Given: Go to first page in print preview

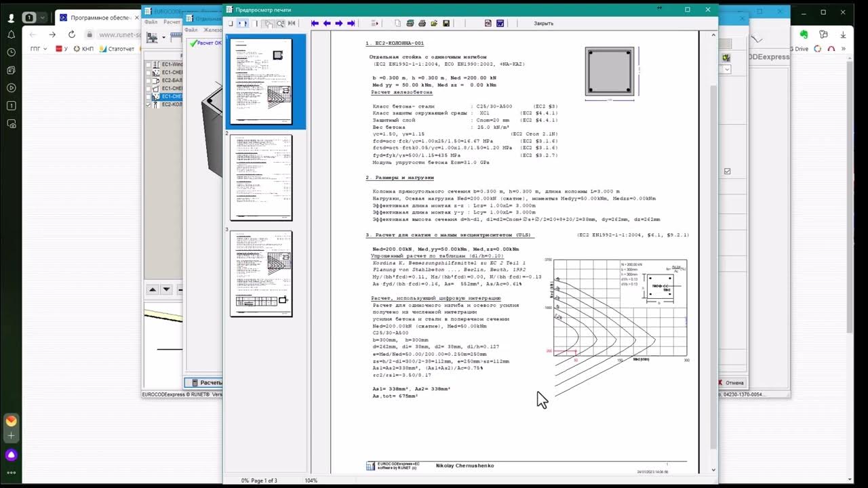Looking at the screenshot, I should [x=315, y=23].
